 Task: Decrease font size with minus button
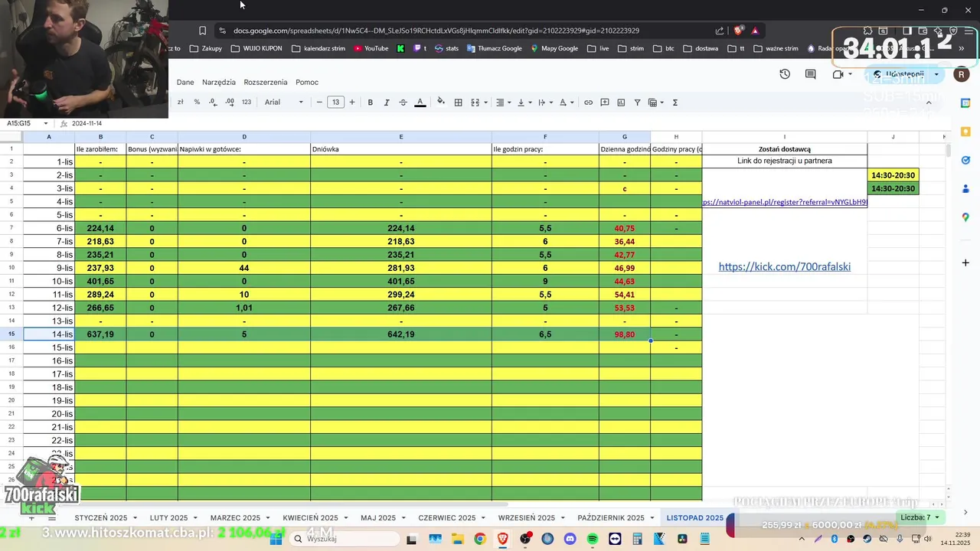tap(319, 102)
